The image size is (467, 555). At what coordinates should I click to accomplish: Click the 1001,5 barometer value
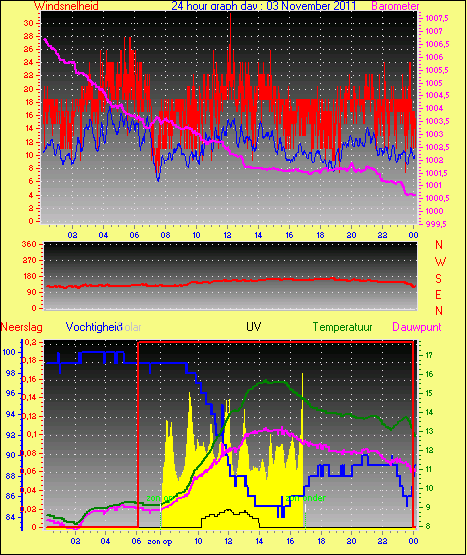[437, 173]
